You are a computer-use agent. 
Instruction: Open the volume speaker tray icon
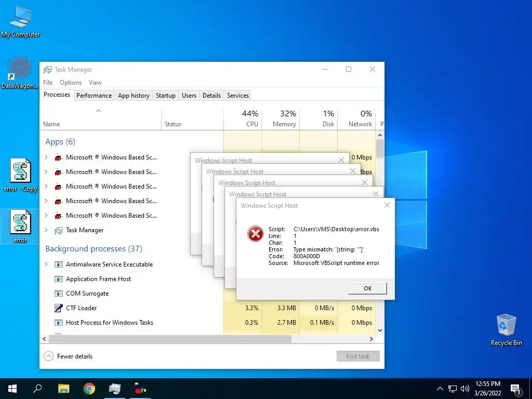[x=464, y=389]
